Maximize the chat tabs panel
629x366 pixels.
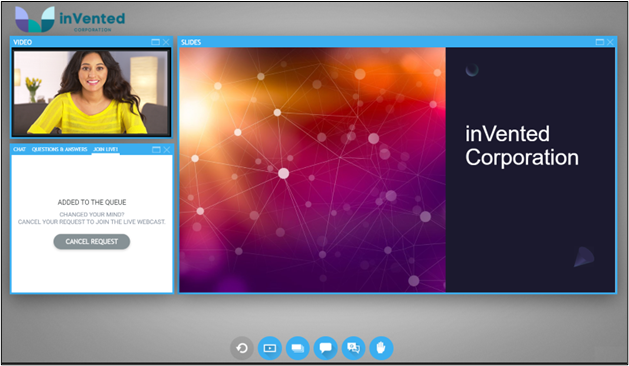point(156,149)
